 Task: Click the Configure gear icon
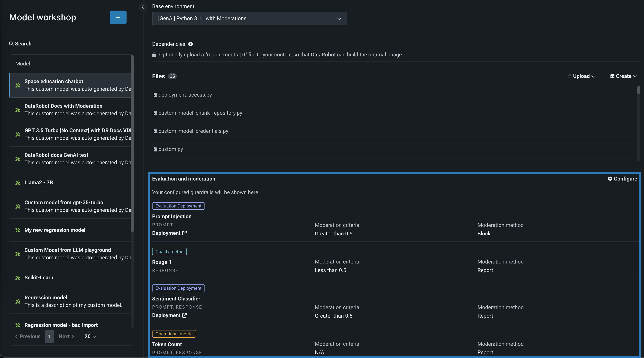tap(610, 179)
